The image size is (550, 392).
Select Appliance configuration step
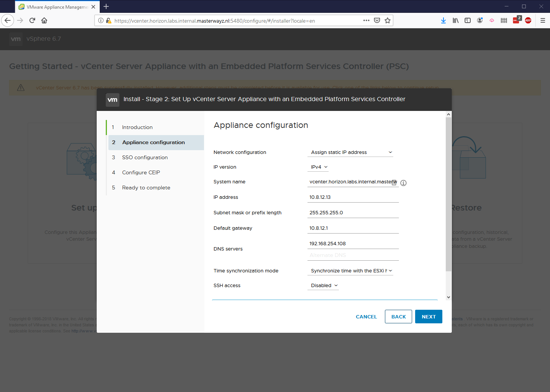(x=156, y=142)
